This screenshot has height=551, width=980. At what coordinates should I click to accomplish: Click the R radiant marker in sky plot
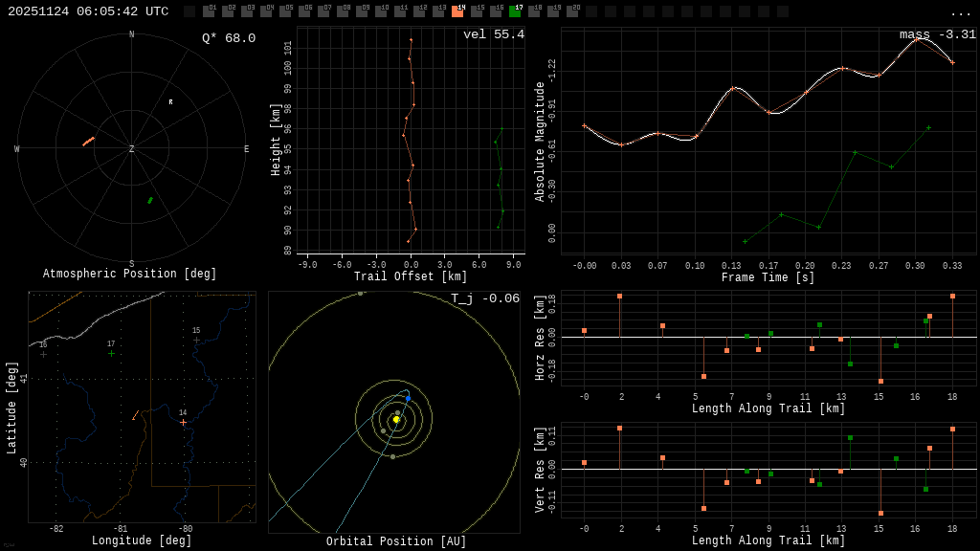tap(170, 101)
